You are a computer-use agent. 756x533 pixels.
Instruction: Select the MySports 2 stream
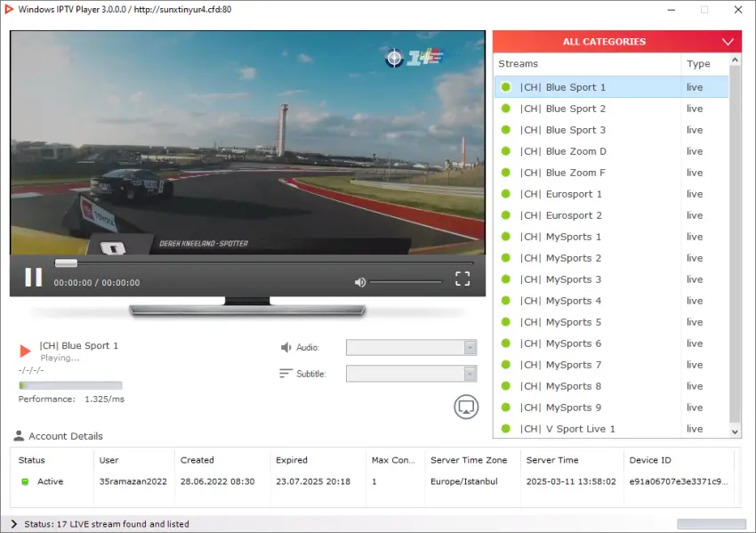coord(611,258)
